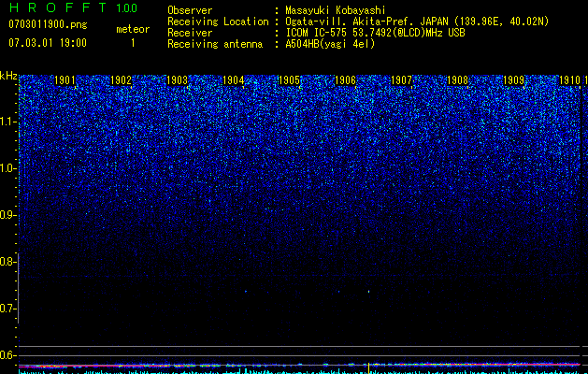Viewport: 588px width, 374px height.
Task: Click observer name Masayuki Kobayashi
Action: [x=336, y=10]
